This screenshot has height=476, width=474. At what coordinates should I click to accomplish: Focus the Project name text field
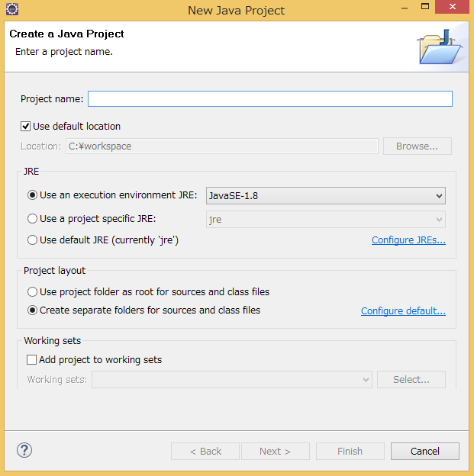tap(270, 99)
